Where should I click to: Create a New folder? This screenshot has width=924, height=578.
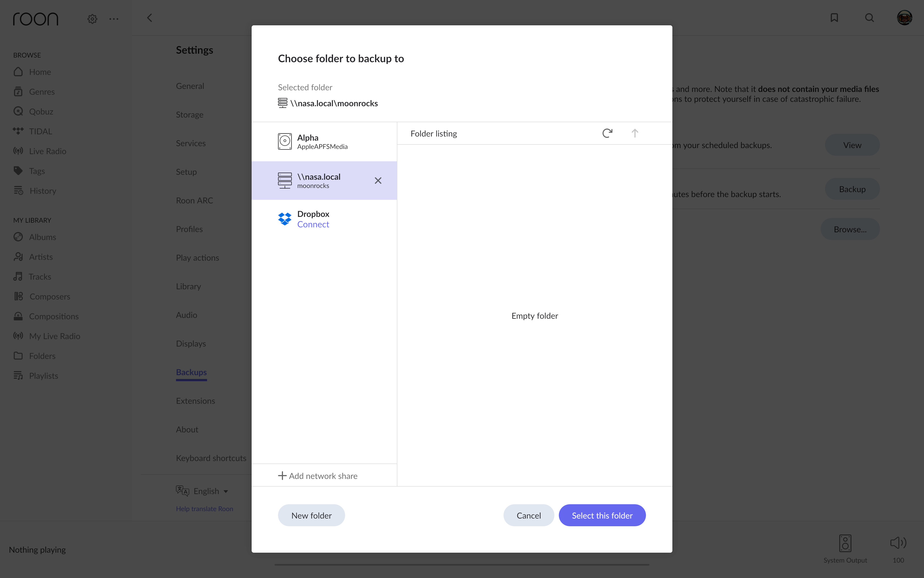311,515
